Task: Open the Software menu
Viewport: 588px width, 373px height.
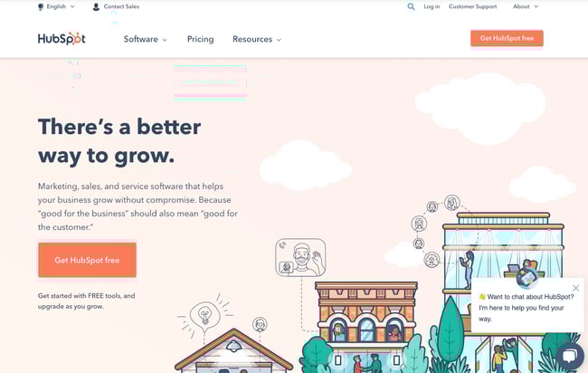Action: [x=146, y=39]
